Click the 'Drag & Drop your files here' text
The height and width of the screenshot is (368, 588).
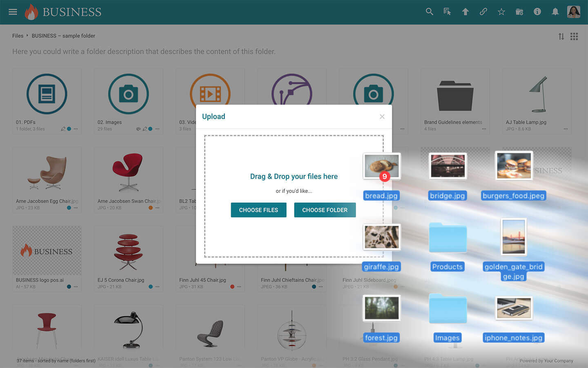tap(294, 176)
